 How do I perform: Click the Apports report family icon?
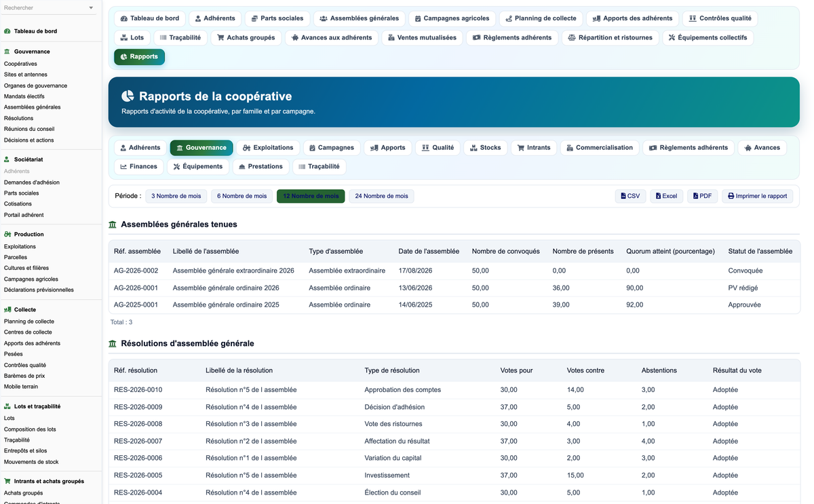[x=374, y=148]
